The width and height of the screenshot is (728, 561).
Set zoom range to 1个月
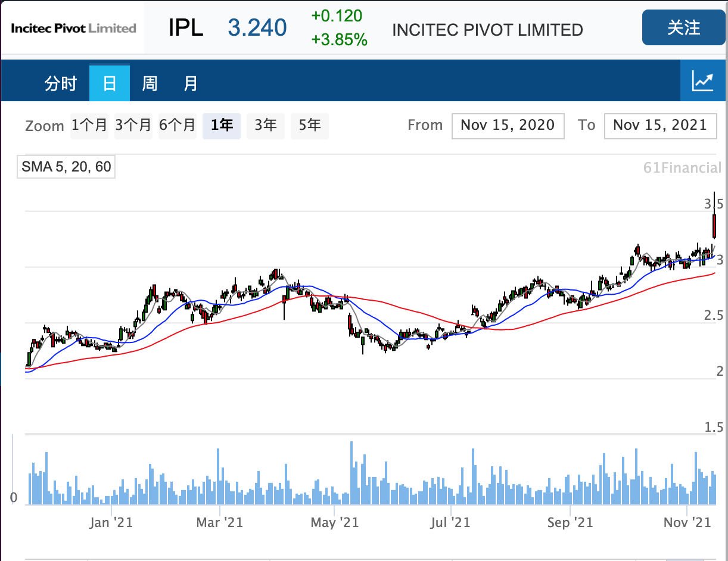click(x=89, y=126)
